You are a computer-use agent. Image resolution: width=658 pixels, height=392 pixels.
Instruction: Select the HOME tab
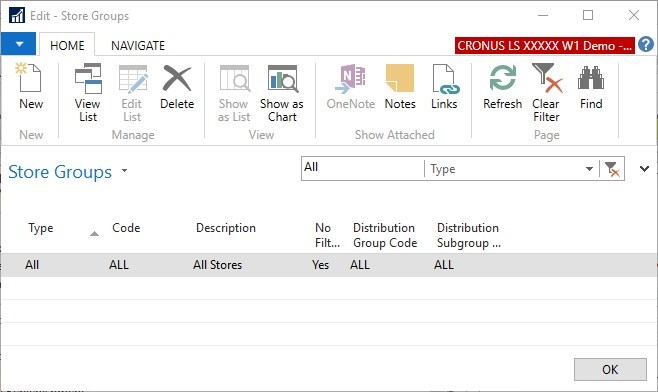pyautogui.click(x=67, y=45)
